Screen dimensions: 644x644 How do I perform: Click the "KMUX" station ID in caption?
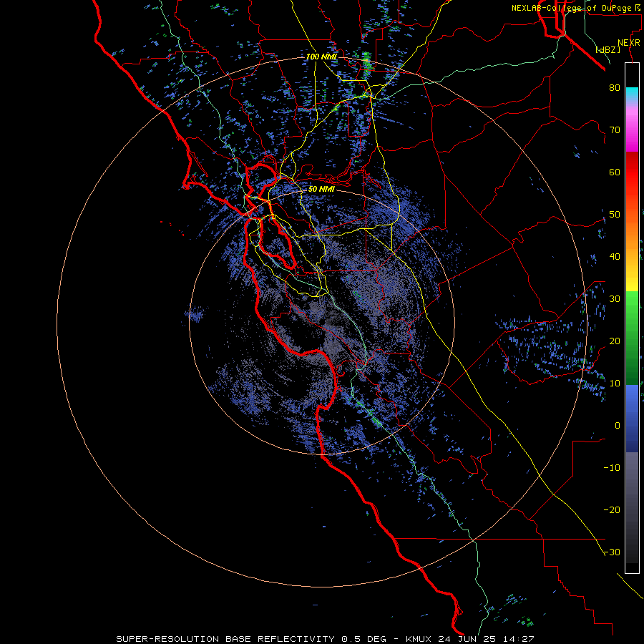coord(419,639)
